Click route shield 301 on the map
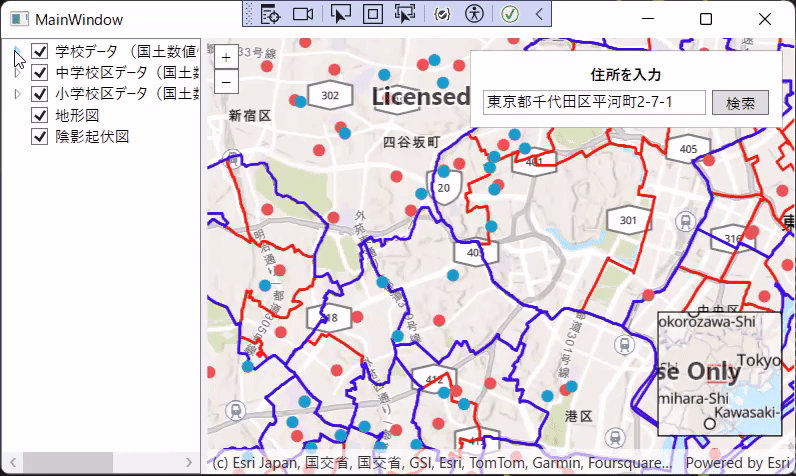The image size is (796, 476). (628, 220)
